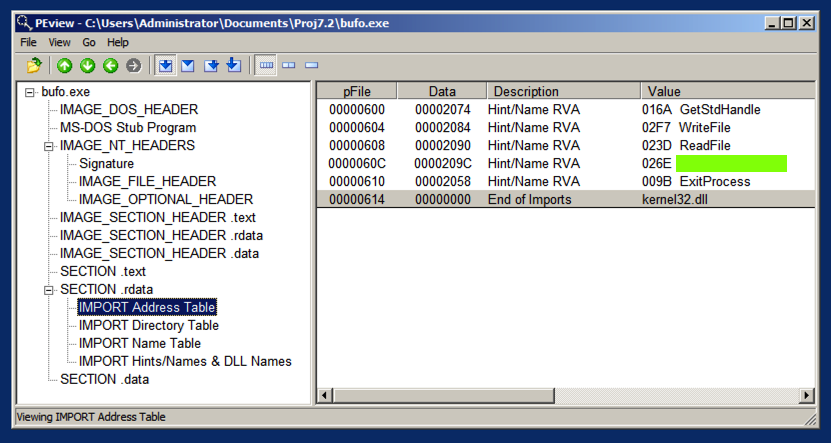The width and height of the screenshot is (831, 443).
Task: Select IMAGE_SECTION_HEADER .data item
Action: point(159,254)
